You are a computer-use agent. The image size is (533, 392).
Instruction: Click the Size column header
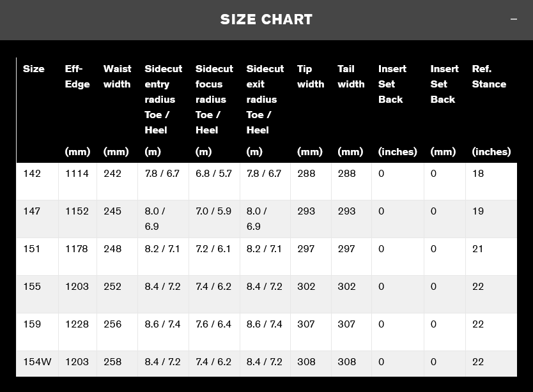34,69
